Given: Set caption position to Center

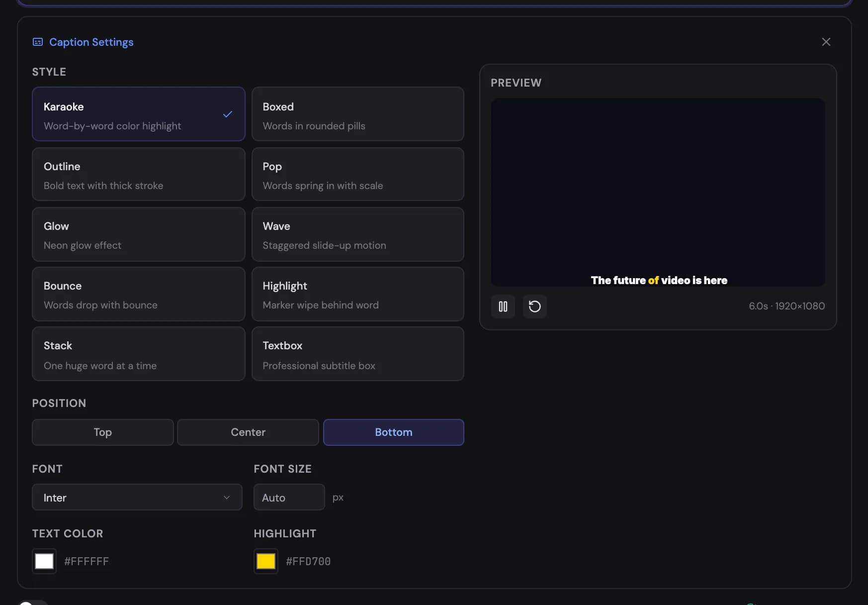Looking at the screenshot, I should (248, 432).
